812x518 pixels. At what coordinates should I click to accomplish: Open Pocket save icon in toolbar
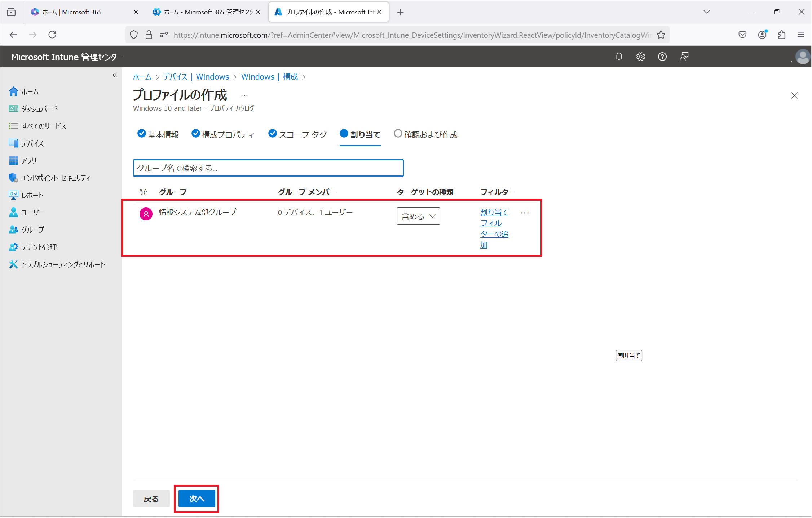click(742, 35)
